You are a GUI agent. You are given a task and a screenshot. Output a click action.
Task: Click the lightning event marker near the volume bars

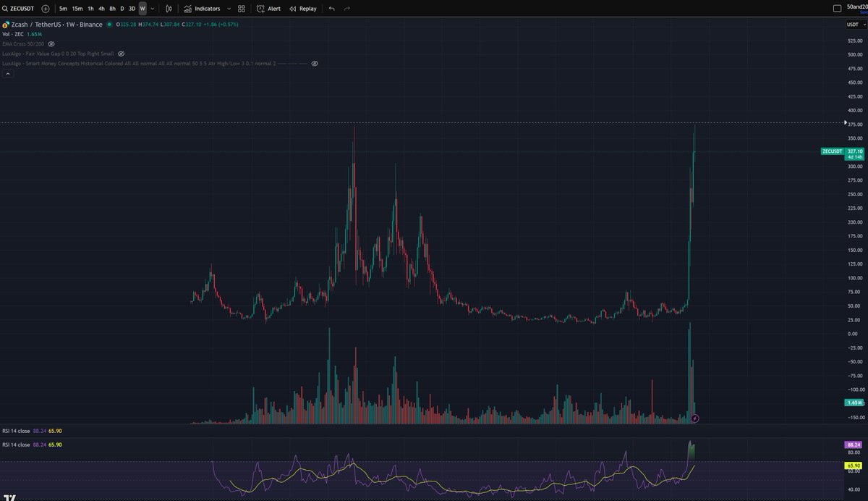pos(694,418)
